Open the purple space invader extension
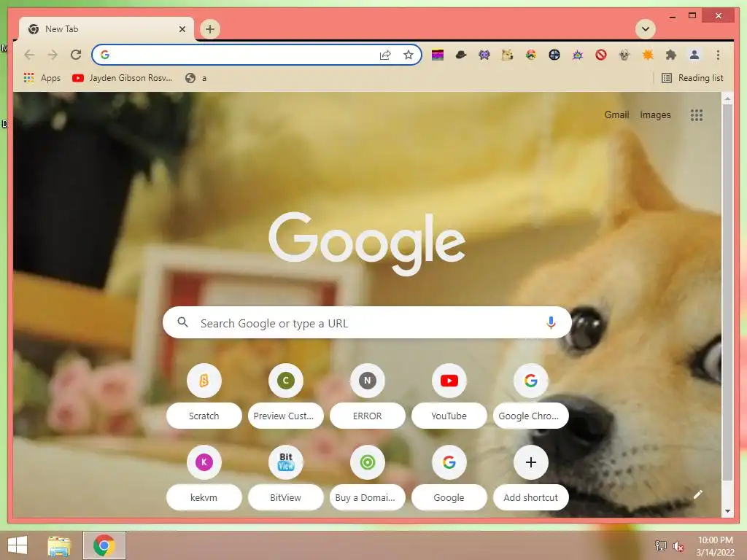 [484, 55]
